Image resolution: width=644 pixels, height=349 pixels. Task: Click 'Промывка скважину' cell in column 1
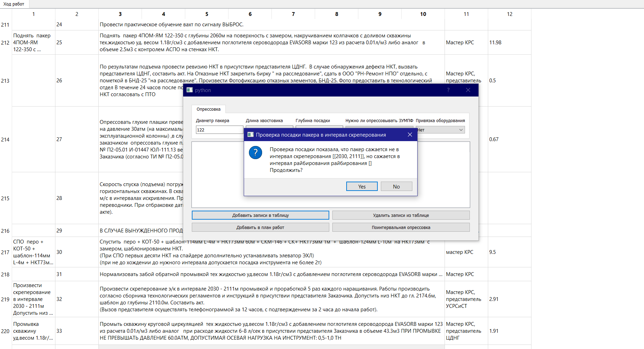pyautogui.click(x=34, y=331)
